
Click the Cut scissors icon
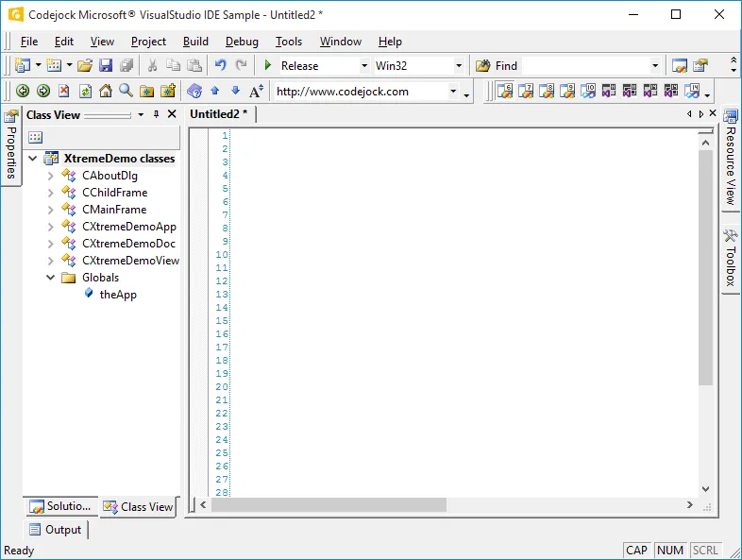pyautogui.click(x=152, y=65)
